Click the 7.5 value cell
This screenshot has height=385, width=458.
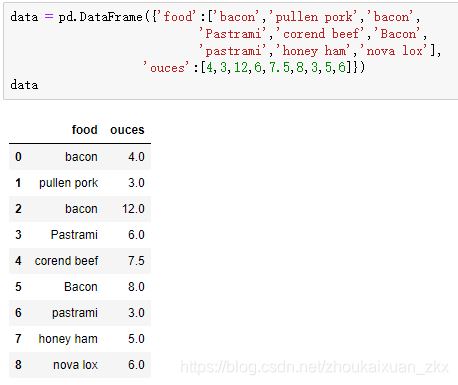point(136,261)
